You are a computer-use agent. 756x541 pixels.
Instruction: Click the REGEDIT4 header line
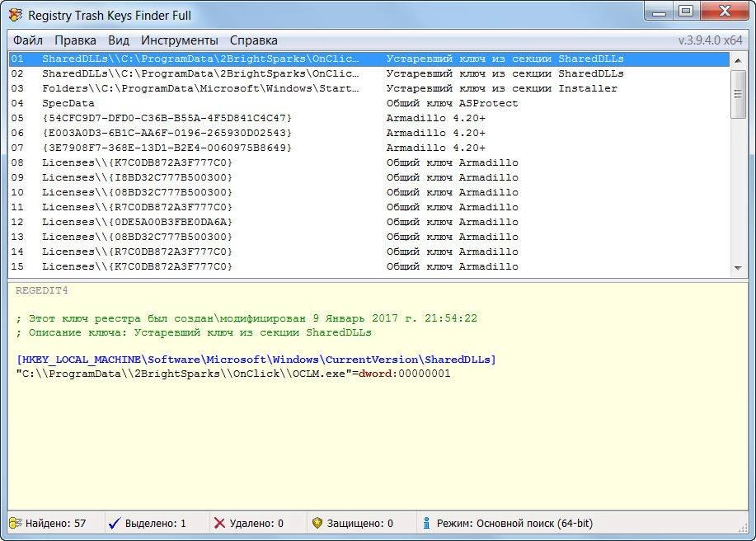click(42, 290)
